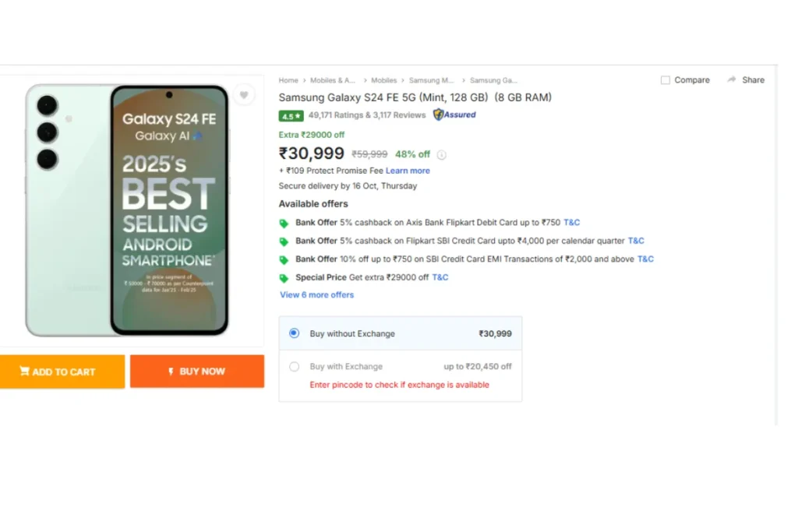Open the Home breadcrumb
The width and height of the screenshot is (798, 532).
click(x=288, y=80)
